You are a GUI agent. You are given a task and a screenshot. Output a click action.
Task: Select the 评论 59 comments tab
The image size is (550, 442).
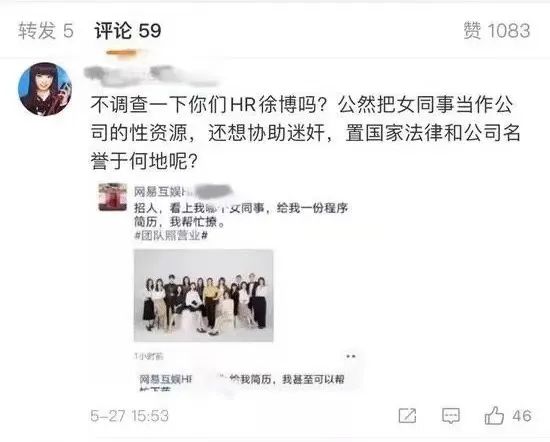tap(128, 30)
